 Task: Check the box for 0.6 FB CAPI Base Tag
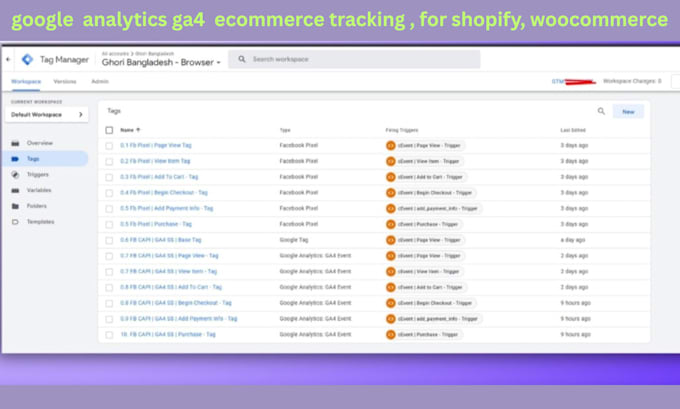(x=109, y=240)
